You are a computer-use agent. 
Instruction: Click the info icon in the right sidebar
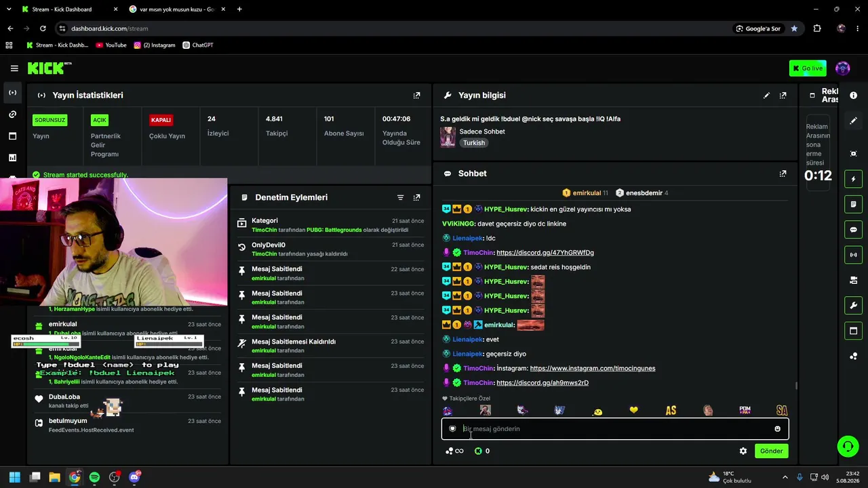853,96
